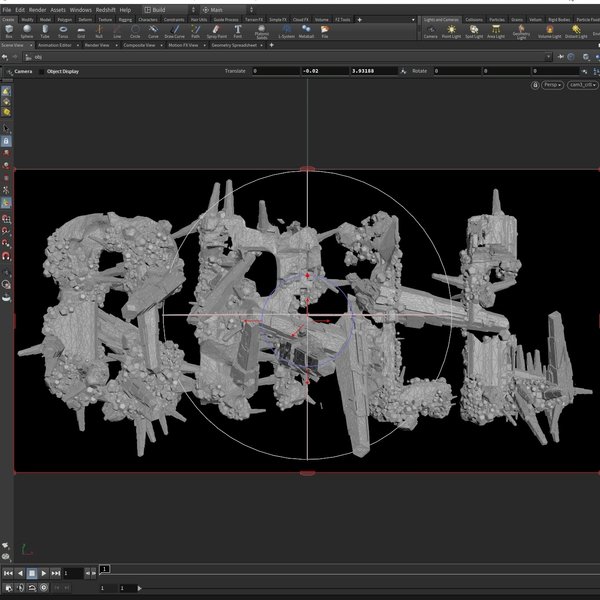This screenshot has height=600, width=600.
Task: Stop playback
Action: [x=32, y=573]
